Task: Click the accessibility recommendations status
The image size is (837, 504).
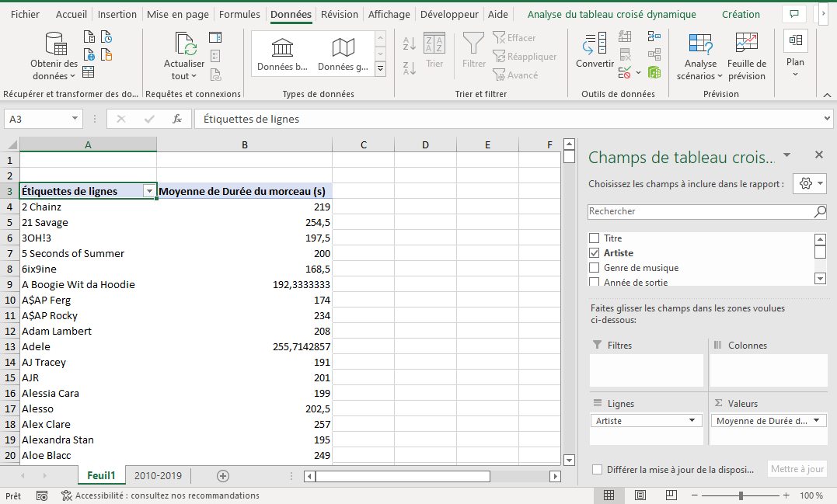Action: 161,496
